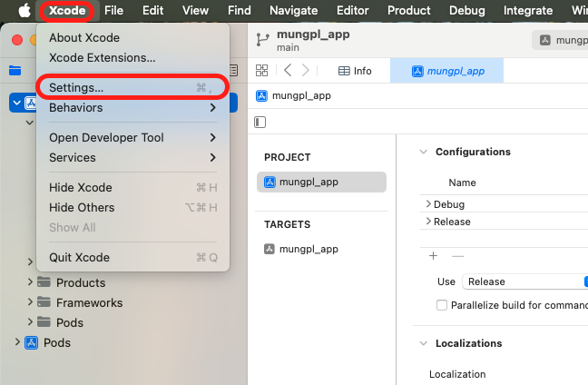This screenshot has height=385, width=588.
Task: Switch to the mungpl_app editor tab
Action: [447, 71]
